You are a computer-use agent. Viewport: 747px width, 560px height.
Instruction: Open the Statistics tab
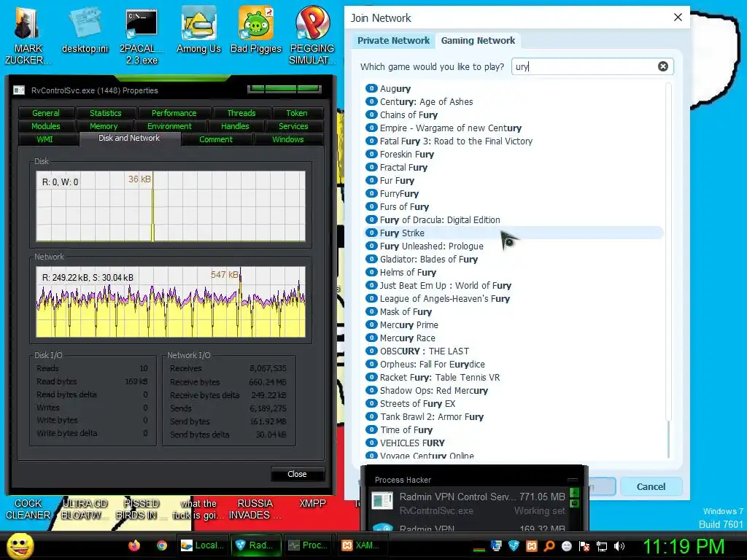tap(106, 113)
